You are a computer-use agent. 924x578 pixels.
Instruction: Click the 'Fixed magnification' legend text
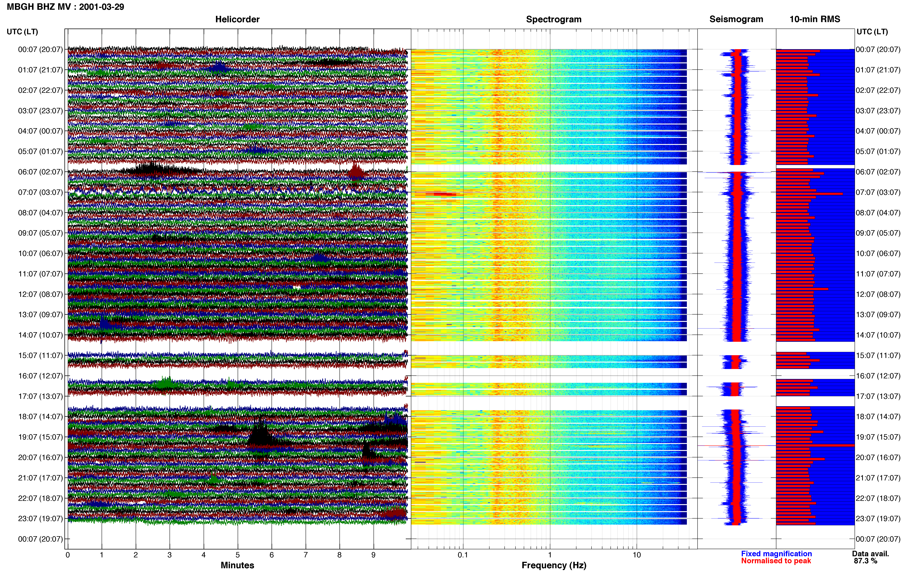coord(776,554)
